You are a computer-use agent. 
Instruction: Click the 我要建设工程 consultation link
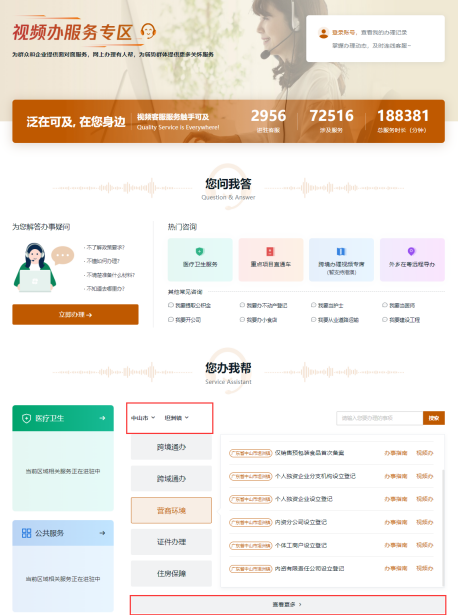coord(405,320)
